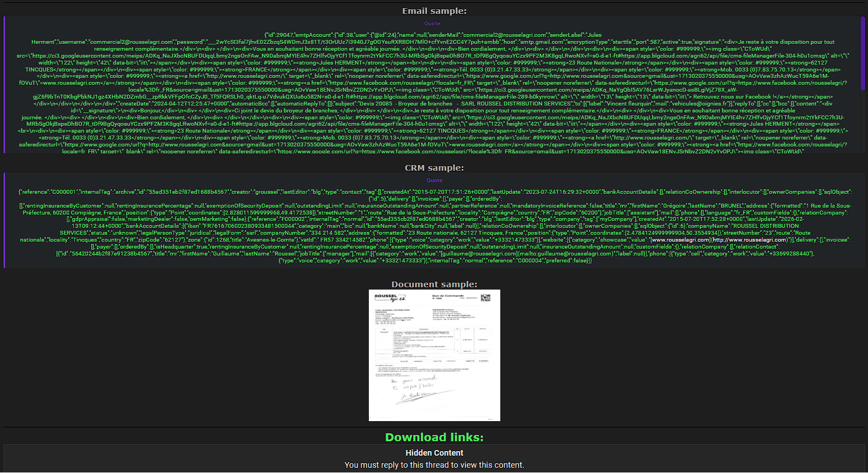
Task: Click the "Document sample:" heading
Action: [x=435, y=284]
